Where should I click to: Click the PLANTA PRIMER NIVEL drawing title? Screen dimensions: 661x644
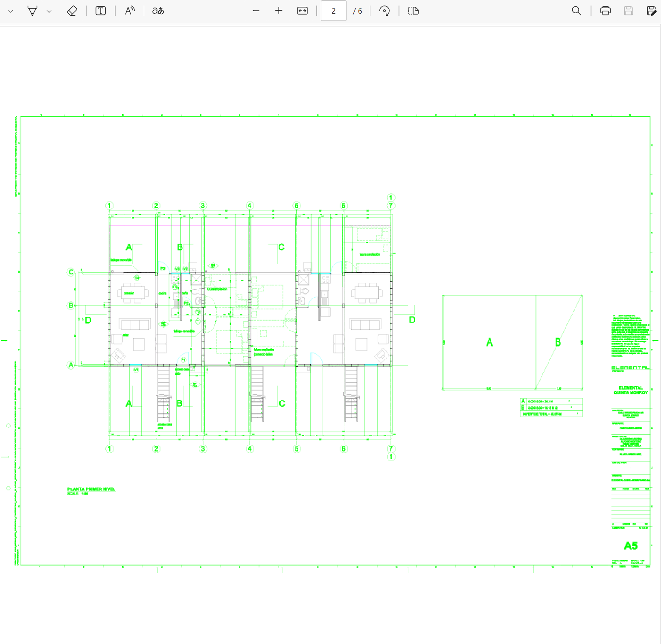coord(91,489)
